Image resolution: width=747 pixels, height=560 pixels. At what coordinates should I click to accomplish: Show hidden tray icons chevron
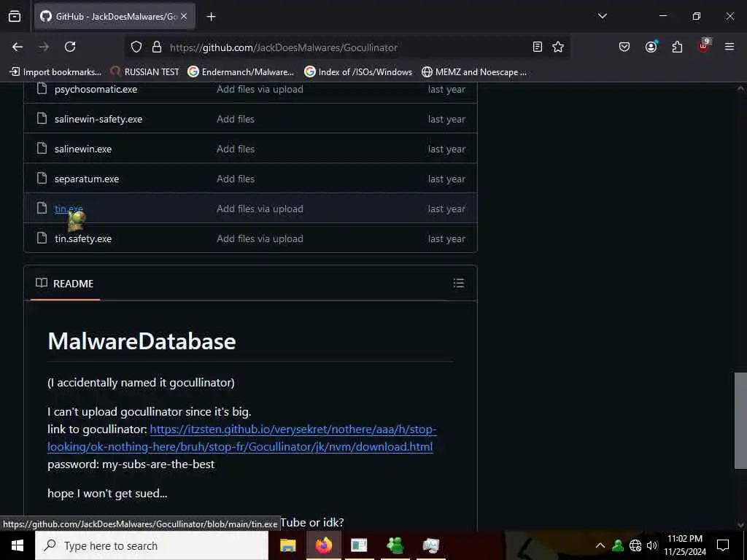600,545
